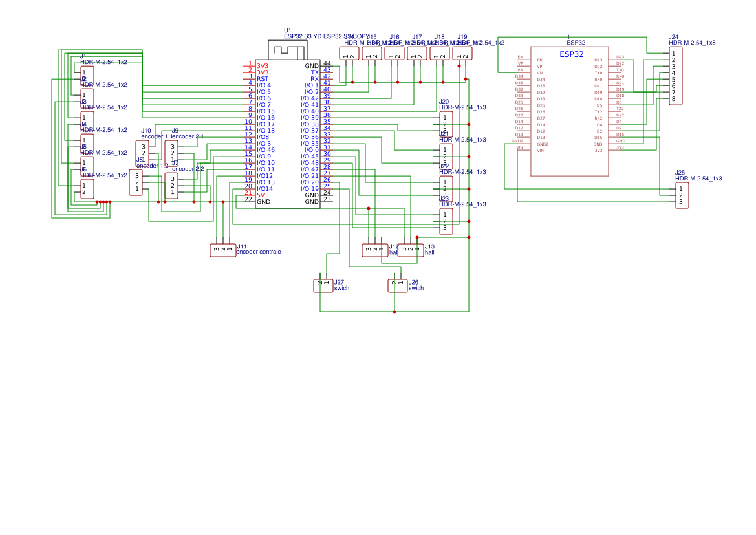Click the 'I/O 46' pin label
Image resolution: width=756 pixels, height=535 pixels.
point(266,151)
